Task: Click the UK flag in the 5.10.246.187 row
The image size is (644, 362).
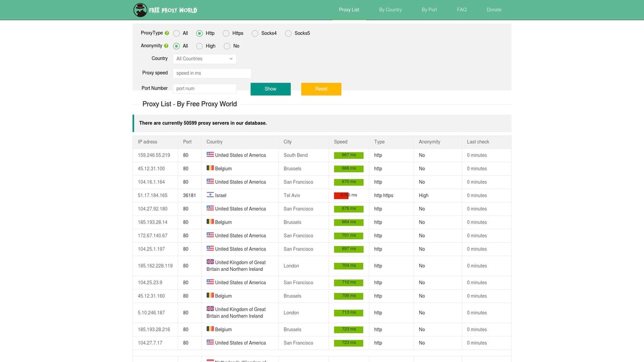Action: pos(210,309)
